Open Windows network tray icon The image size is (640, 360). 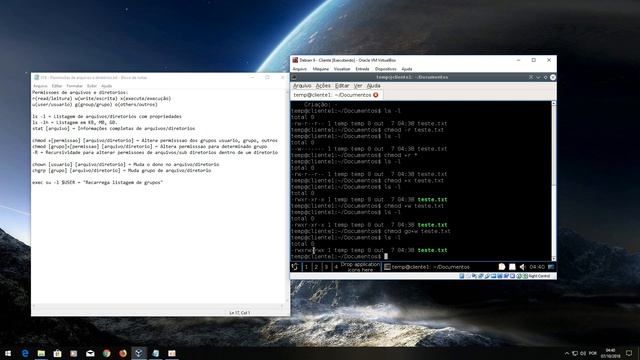click(575, 353)
